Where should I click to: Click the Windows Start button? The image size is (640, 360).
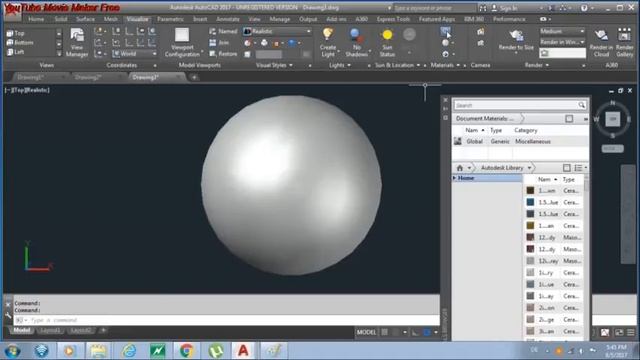coord(12,351)
